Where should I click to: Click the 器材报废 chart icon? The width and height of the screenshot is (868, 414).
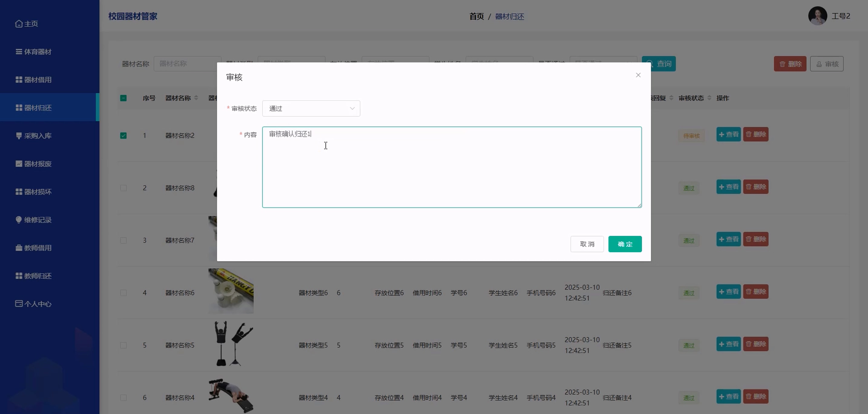pos(19,164)
